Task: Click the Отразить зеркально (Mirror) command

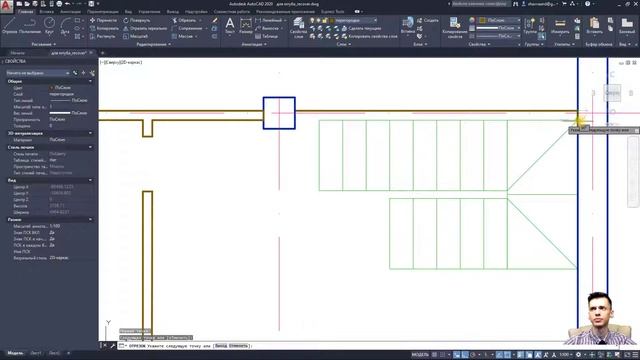Action: click(x=145, y=28)
